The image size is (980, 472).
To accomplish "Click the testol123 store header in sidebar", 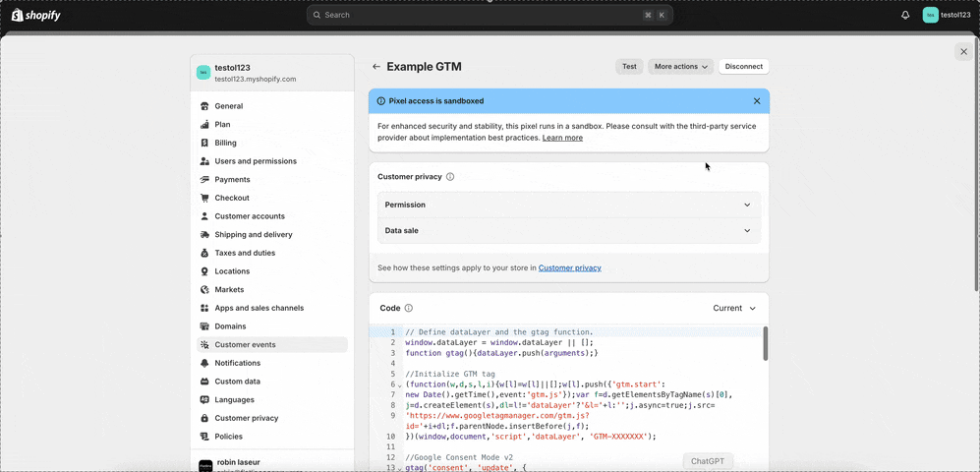I will (272, 73).
